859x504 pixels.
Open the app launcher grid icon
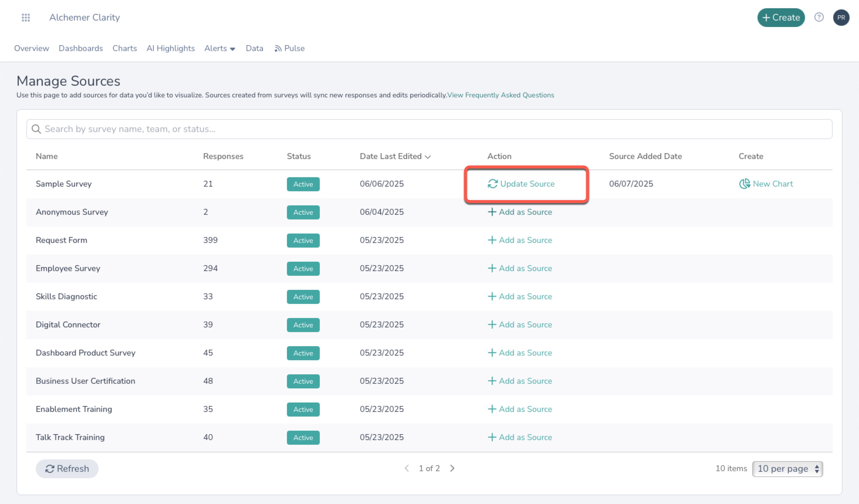coord(26,17)
